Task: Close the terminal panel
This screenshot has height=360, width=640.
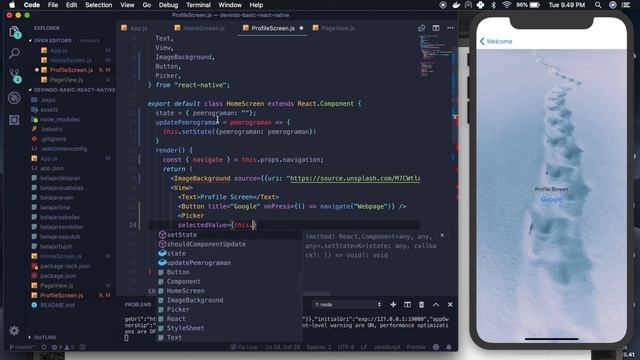Action: tap(450, 304)
